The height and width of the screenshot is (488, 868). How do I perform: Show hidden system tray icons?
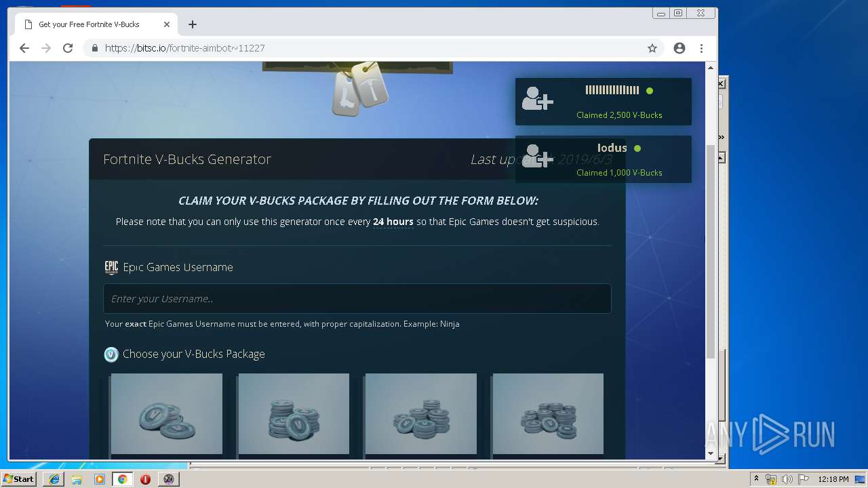(x=756, y=479)
